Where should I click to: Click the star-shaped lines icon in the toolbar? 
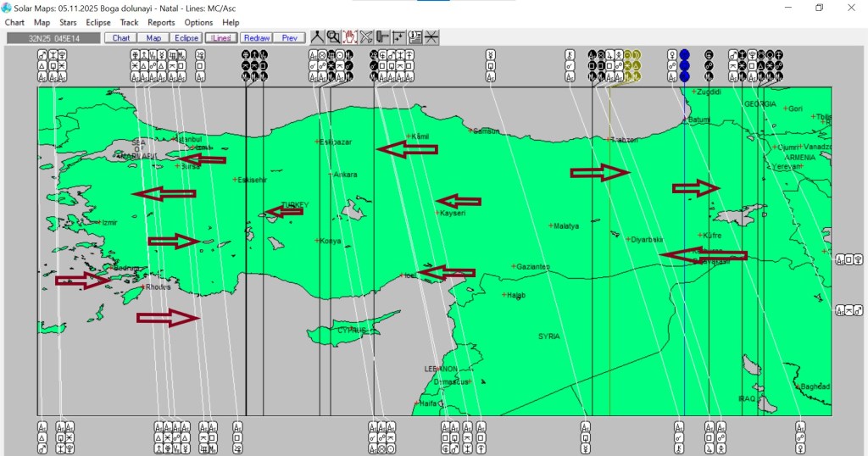(x=431, y=37)
